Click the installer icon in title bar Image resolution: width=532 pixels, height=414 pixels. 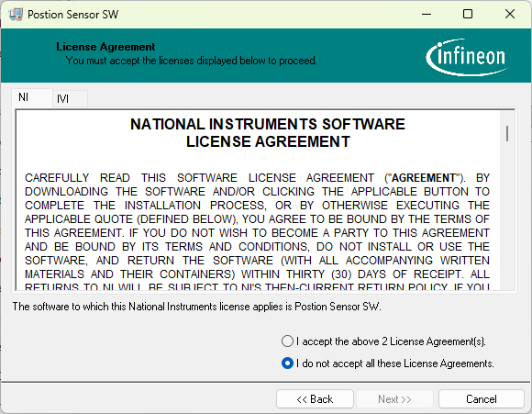coord(16,15)
